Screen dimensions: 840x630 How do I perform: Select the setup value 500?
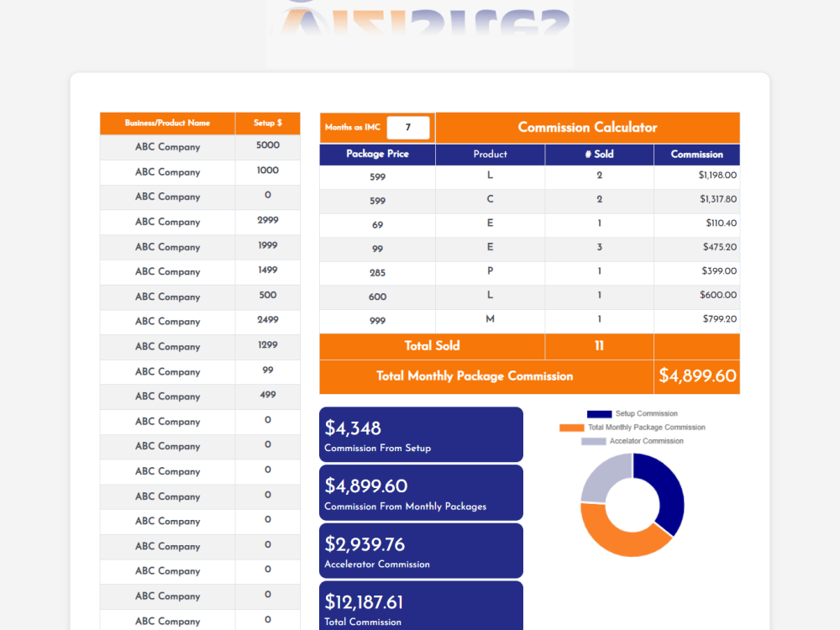click(x=268, y=295)
